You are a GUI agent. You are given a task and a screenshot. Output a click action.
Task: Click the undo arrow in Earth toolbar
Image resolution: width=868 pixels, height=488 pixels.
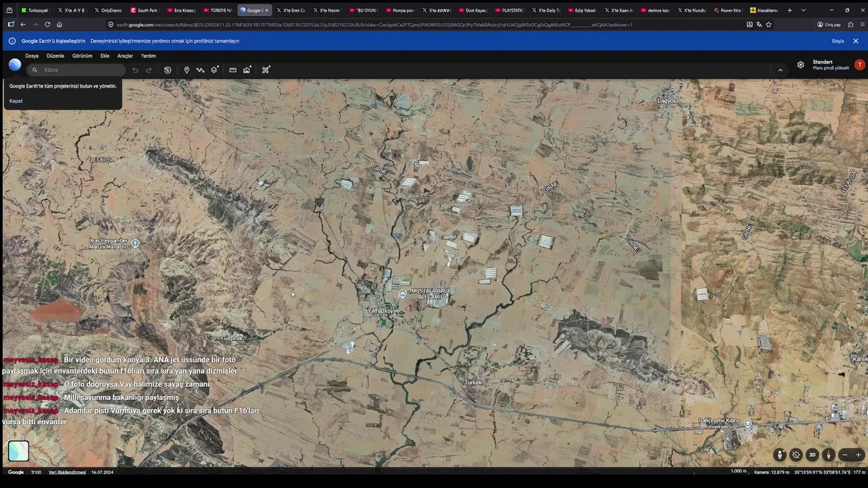click(135, 70)
